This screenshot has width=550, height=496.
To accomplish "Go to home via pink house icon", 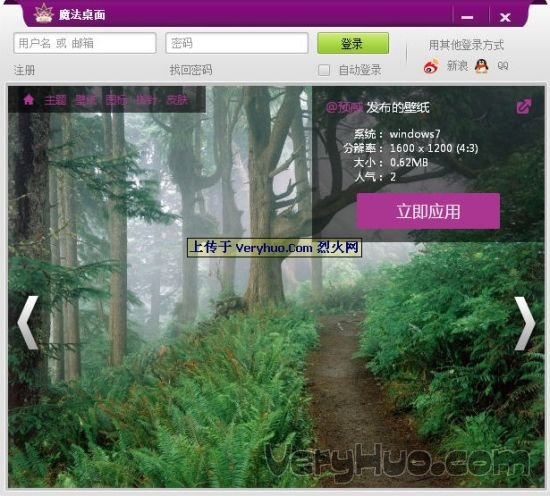I will pyautogui.click(x=29, y=100).
